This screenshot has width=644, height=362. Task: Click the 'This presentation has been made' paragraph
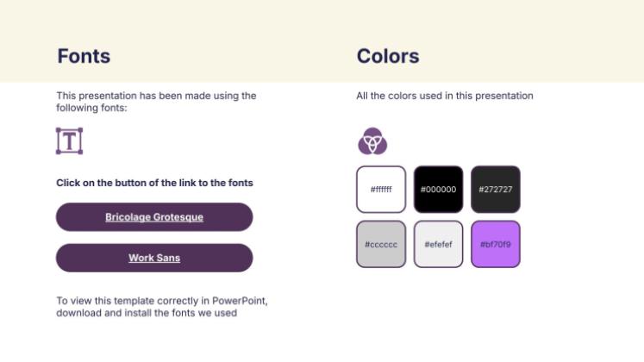[x=156, y=96]
